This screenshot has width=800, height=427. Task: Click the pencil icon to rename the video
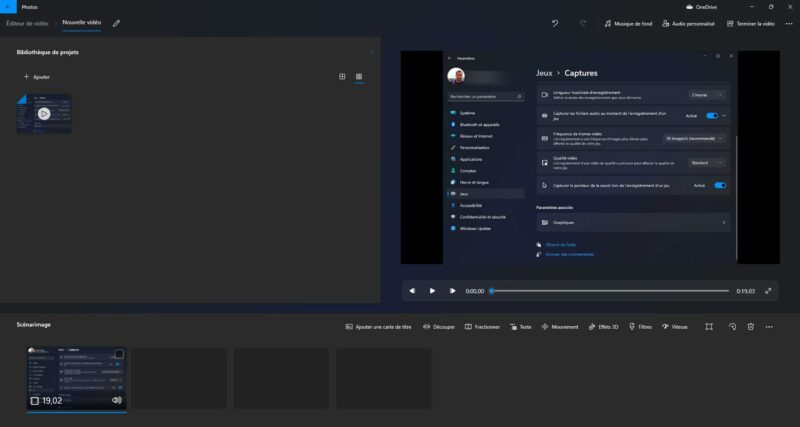(x=116, y=23)
